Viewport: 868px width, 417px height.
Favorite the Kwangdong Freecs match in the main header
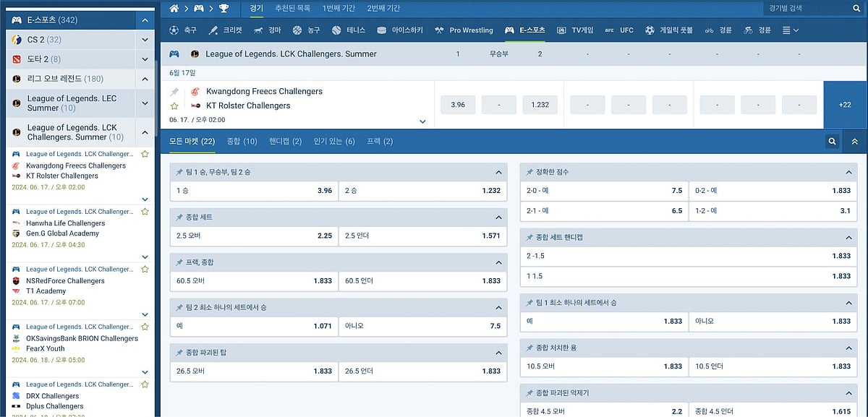pos(174,106)
